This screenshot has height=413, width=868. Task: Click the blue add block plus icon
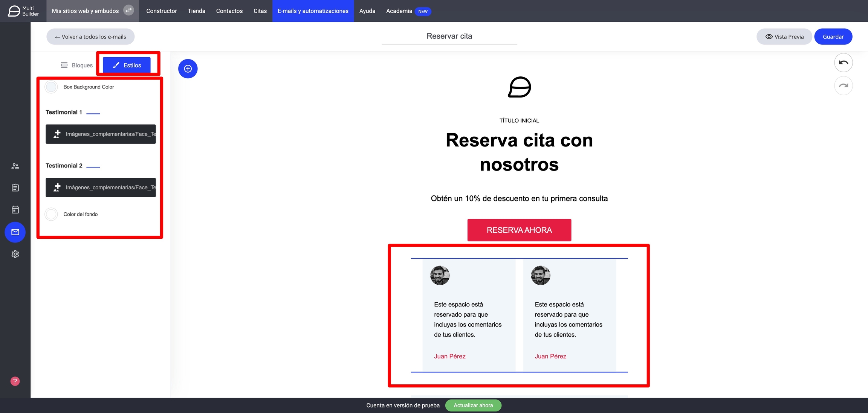coord(188,69)
